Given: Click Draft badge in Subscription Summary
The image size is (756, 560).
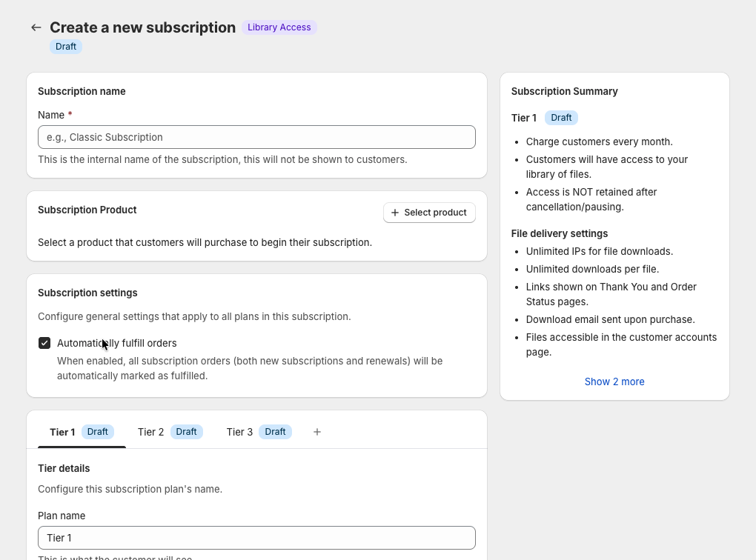Looking at the screenshot, I should click(x=561, y=118).
